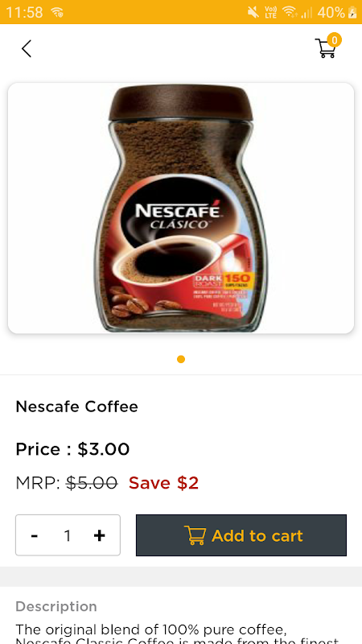Tap the Save $2 discount text

[x=164, y=482]
